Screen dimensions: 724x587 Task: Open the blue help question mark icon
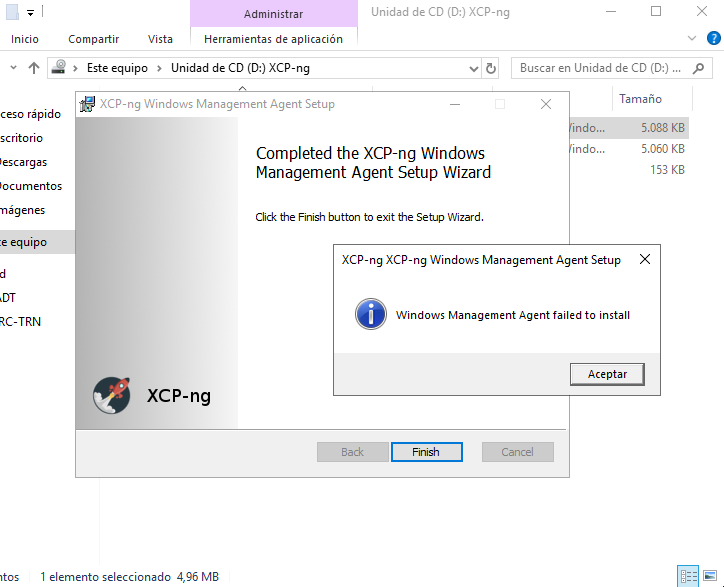(713, 38)
